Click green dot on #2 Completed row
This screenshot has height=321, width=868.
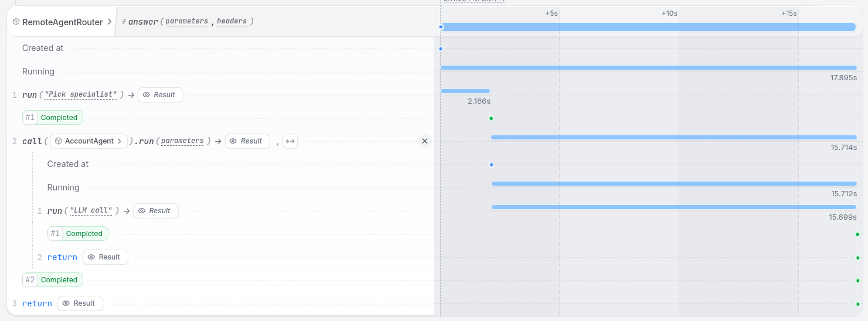857,281
